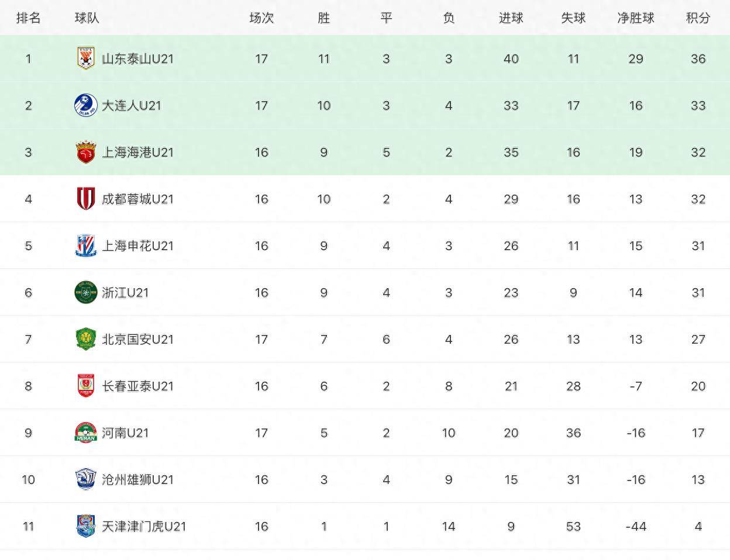The width and height of the screenshot is (730, 560).
Task: Click the 长春亚泰U21 club badge
Action: (86, 386)
